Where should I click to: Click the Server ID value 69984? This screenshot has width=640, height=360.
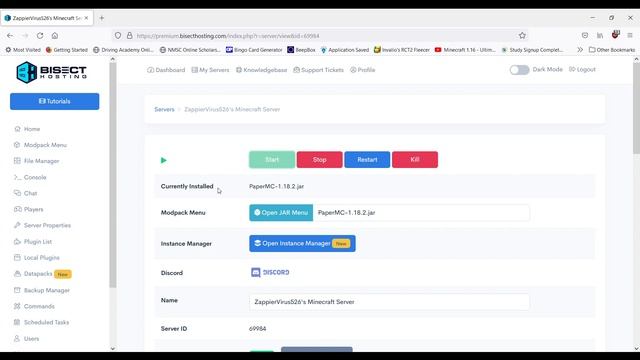pyautogui.click(x=258, y=329)
